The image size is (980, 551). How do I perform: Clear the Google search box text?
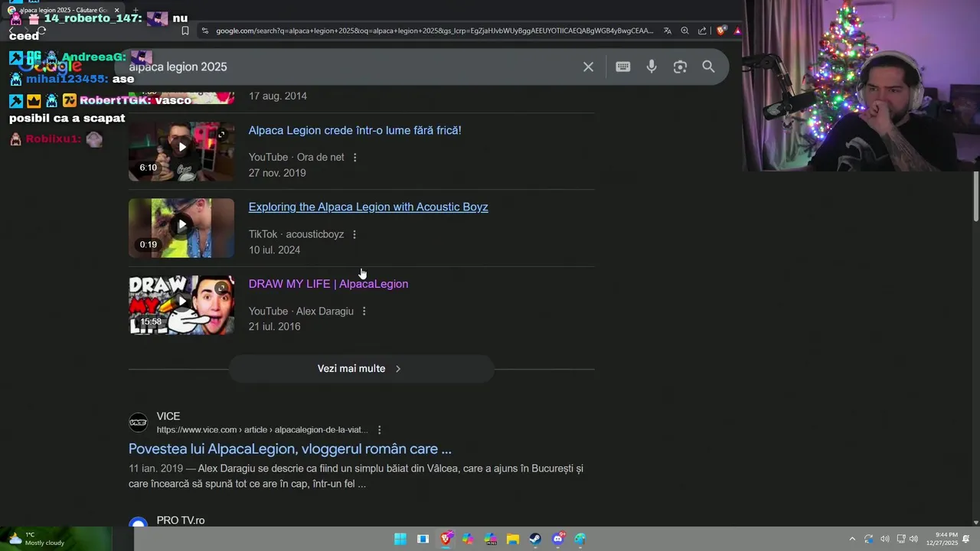click(588, 67)
